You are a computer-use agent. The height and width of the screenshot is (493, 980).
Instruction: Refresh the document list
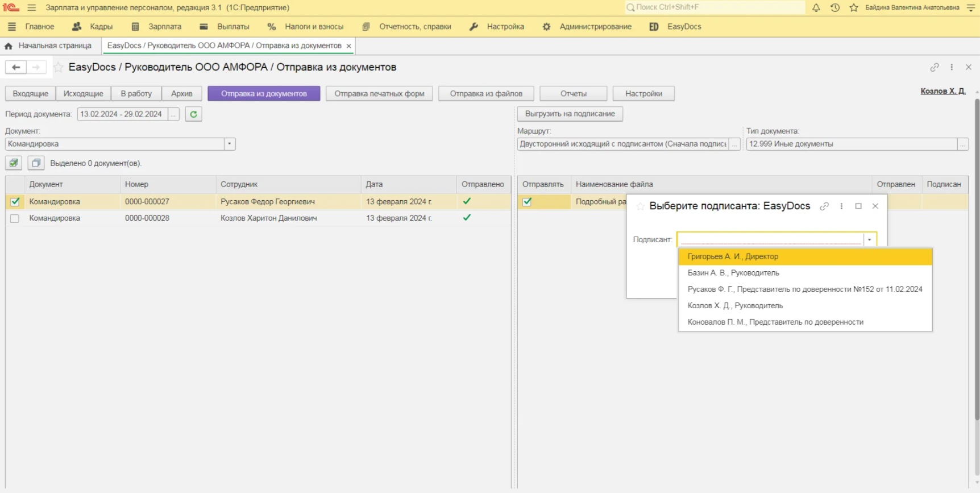click(193, 114)
